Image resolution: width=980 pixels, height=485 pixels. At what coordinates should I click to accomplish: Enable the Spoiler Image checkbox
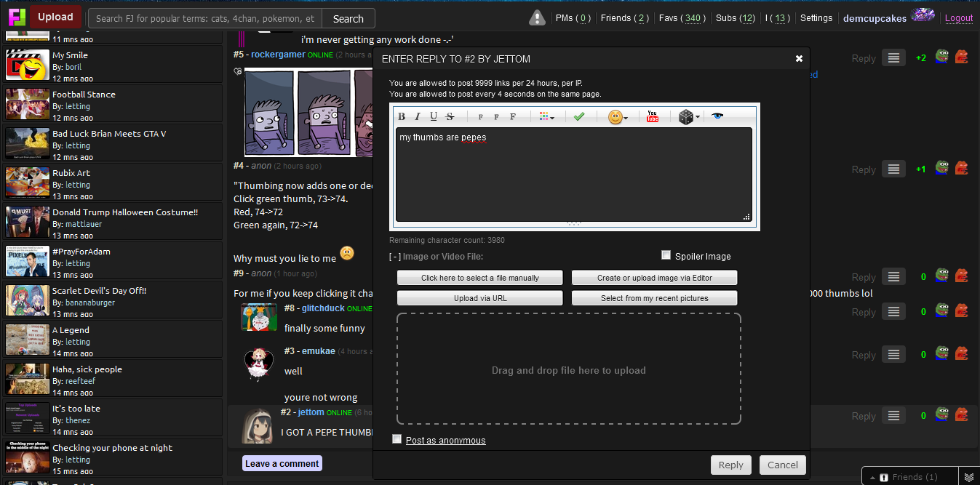[666, 255]
